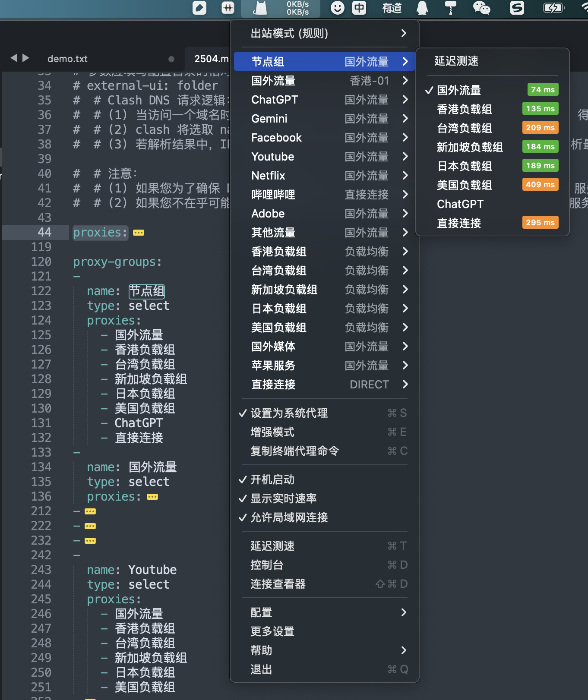588x700 pixels.
Task: Open the Netflix proxy group menu
Action: (325, 176)
